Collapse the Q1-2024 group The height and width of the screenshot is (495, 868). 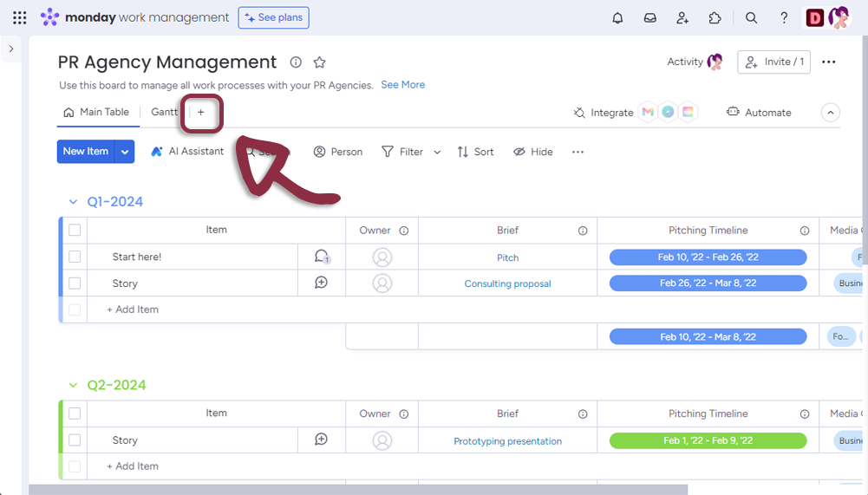[x=74, y=202]
